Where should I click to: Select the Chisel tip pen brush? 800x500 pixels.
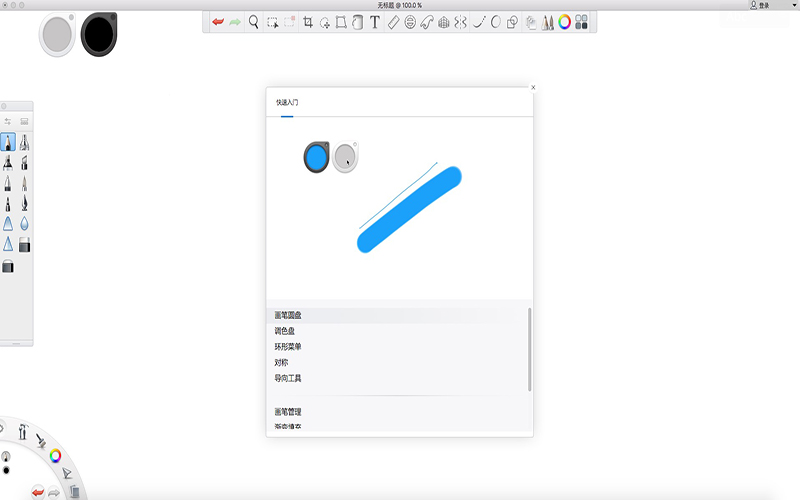click(24, 163)
